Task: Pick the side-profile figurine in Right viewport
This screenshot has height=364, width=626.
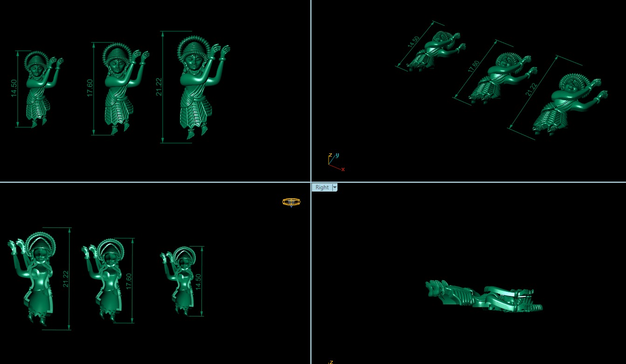Action: pyautogui.click(x=484, y=295)
